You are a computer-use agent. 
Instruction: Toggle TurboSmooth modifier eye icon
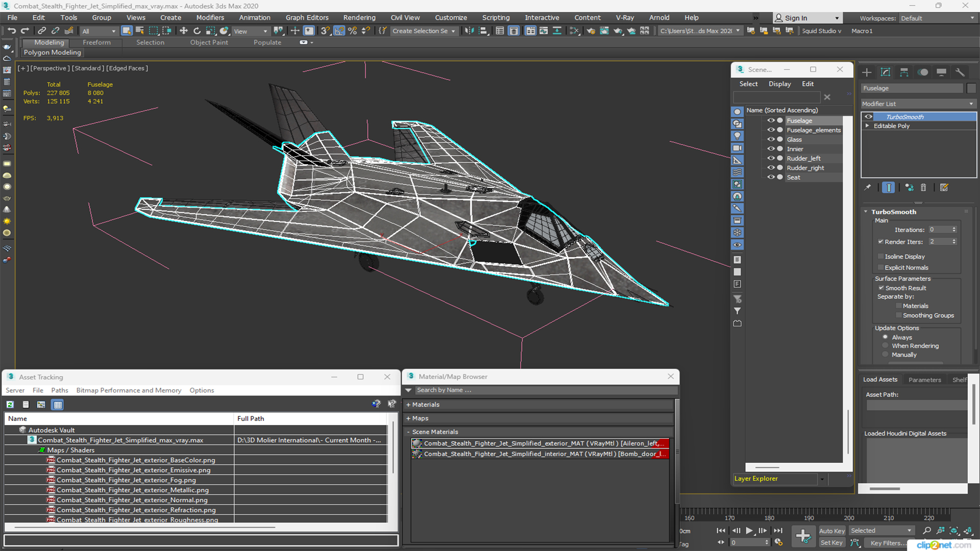coord(868,117)
